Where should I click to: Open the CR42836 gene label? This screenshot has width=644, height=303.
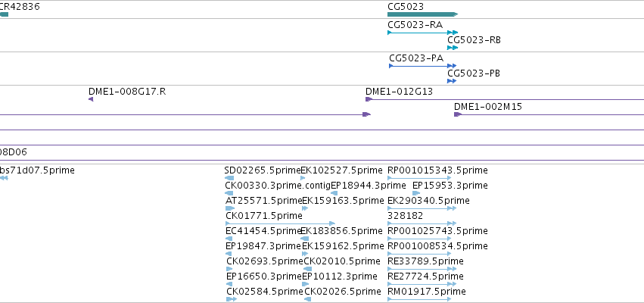[x=20, y=7]
